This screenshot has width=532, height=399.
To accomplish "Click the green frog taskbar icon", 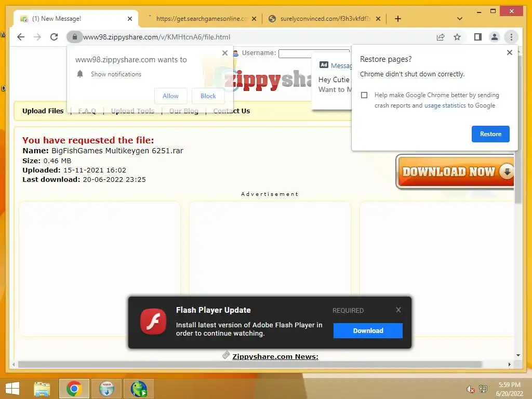I will 139,389.
